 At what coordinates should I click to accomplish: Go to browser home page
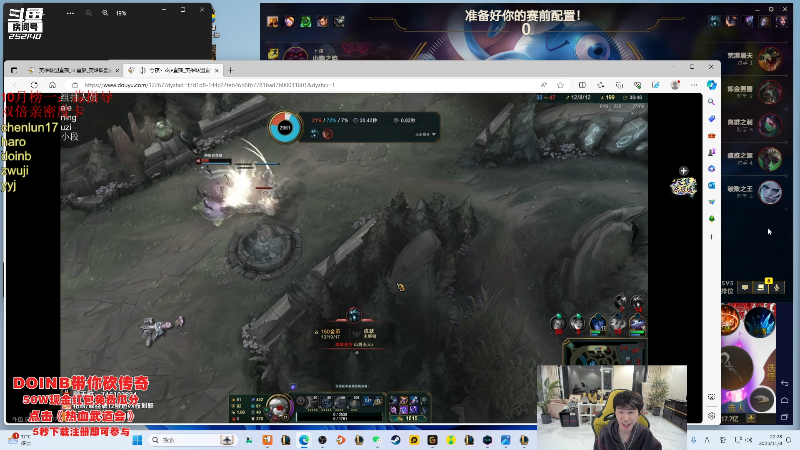point(52,85)
